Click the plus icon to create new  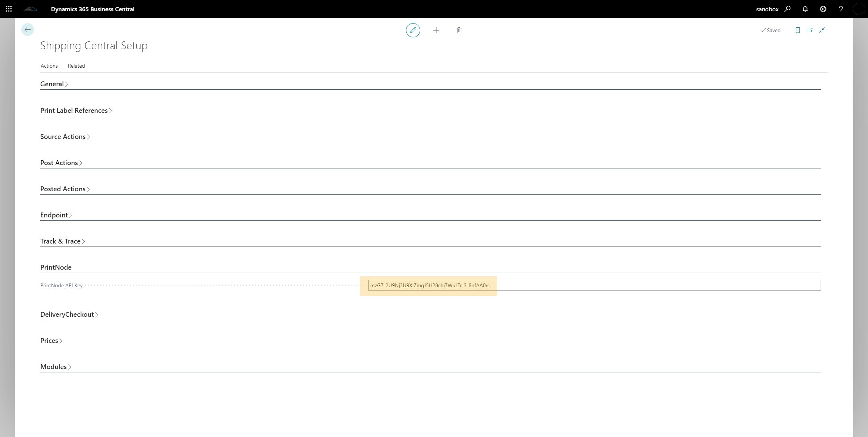click(x=436, y=30)
